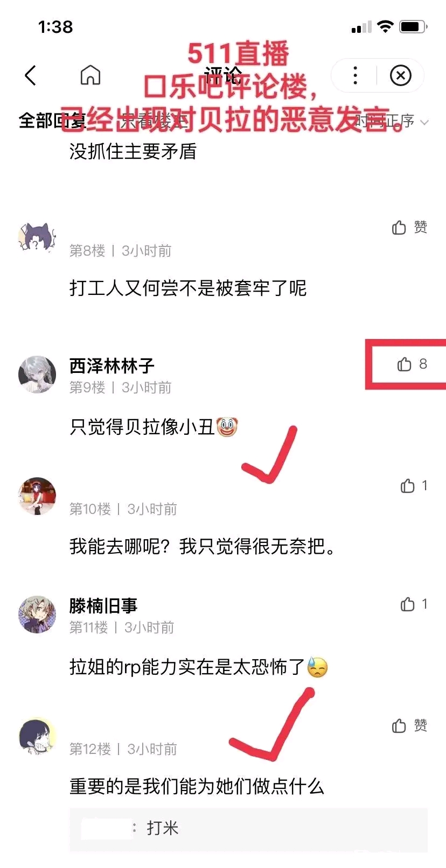Like the 10th floor comment
446x868 pixels.
coord(414,486)
